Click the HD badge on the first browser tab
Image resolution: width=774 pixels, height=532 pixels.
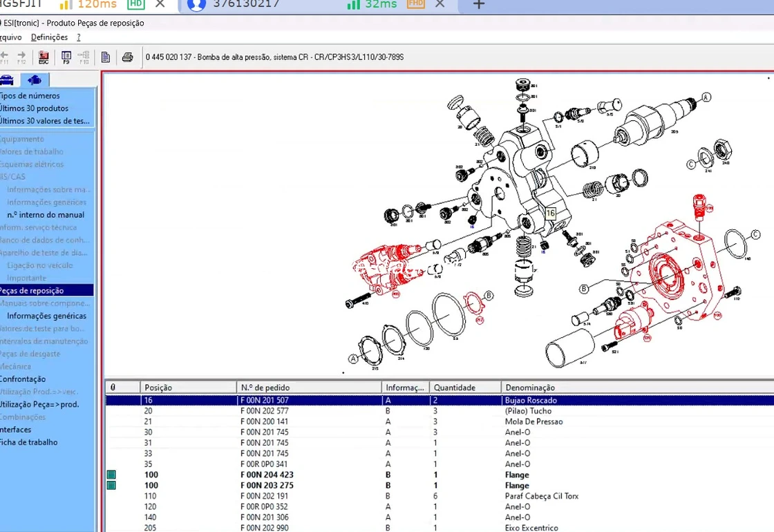136,6
